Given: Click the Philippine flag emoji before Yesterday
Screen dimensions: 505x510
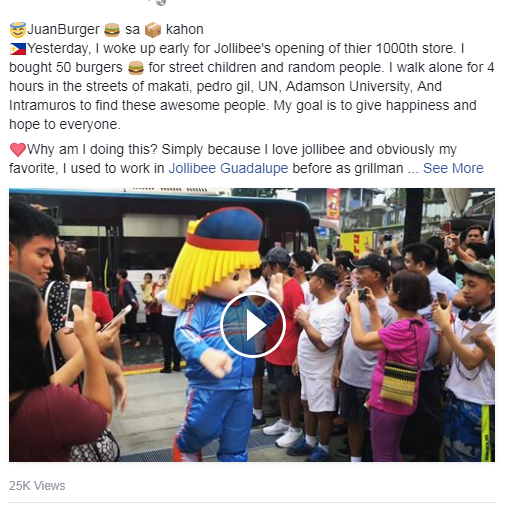Looking at the screenshot, I should click(x=18, y=49).
